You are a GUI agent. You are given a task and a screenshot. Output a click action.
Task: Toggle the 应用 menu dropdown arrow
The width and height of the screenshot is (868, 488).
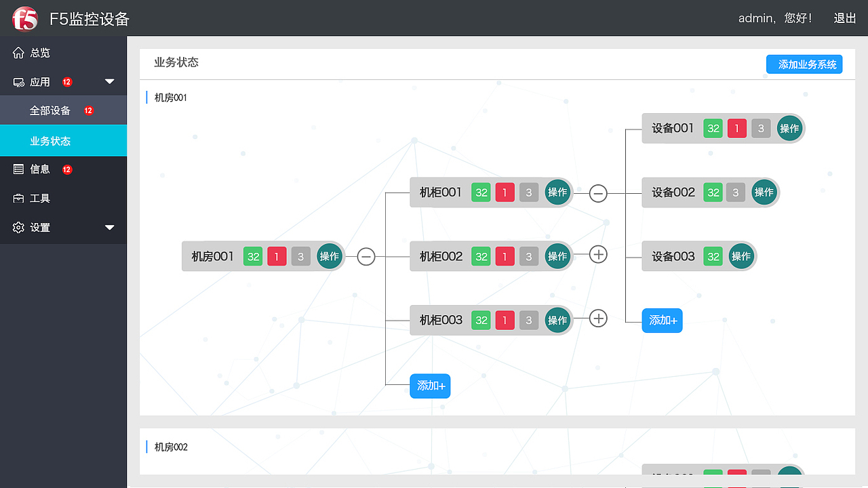coord(110,82)
